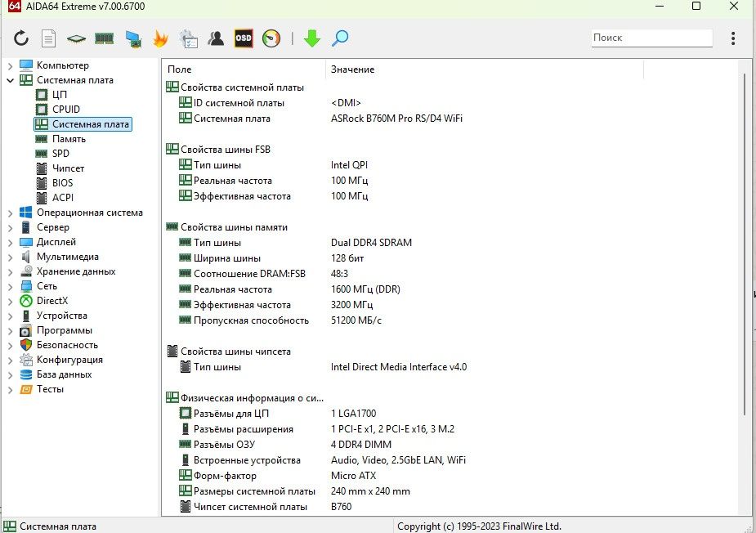Select the Тесты tree item
Image resolution: width=756 pixels, height=533 pixels.
(50, 389)
